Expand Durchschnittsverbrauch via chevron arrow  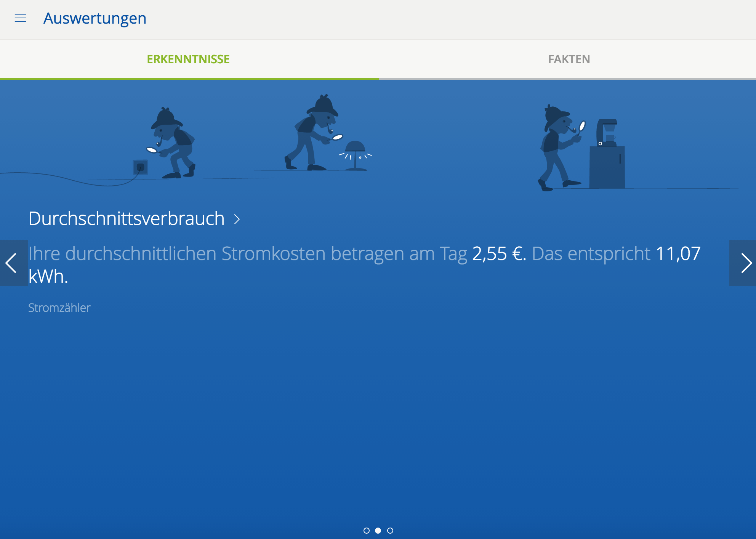point(237,219)
